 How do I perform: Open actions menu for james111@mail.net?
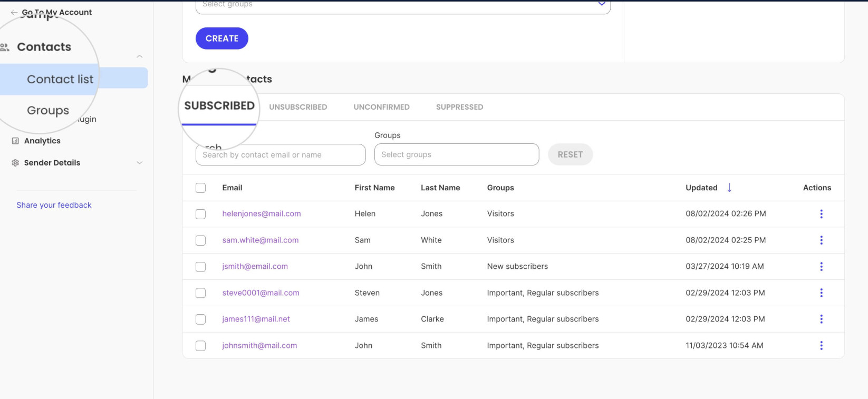pyautogui.click(x=821, y=319)
